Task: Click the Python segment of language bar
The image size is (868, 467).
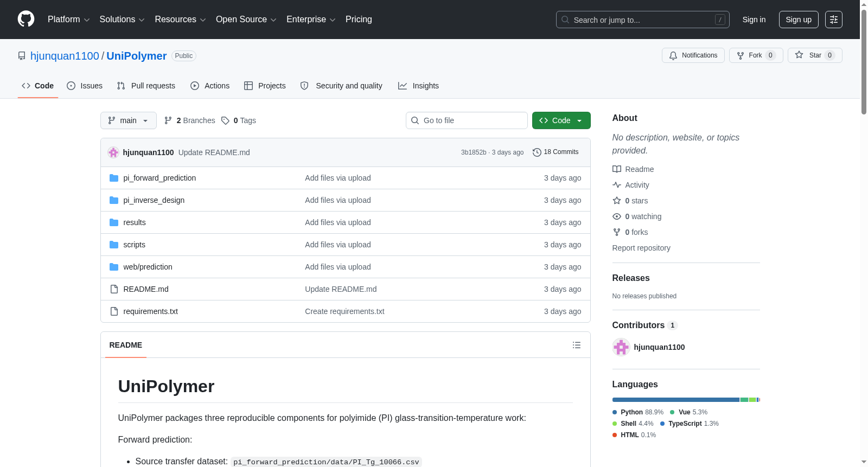Action: click(x=676, y=400)
